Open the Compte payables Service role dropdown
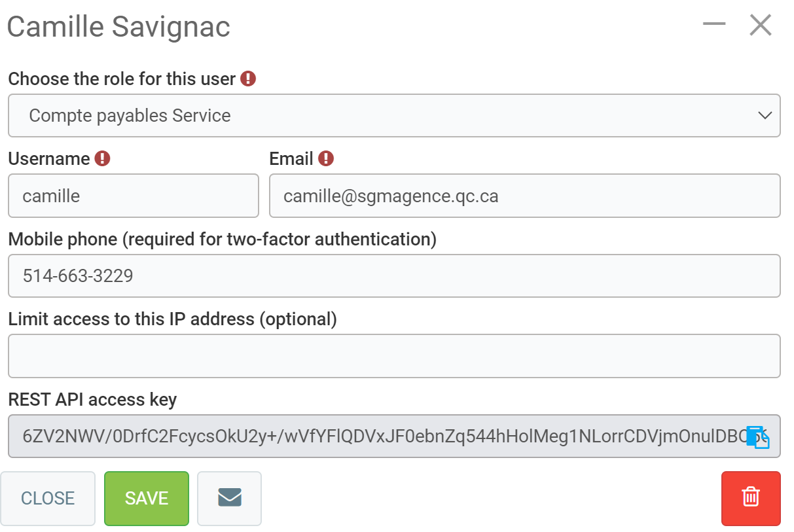 pyautogui.click(x=393, y=116)
